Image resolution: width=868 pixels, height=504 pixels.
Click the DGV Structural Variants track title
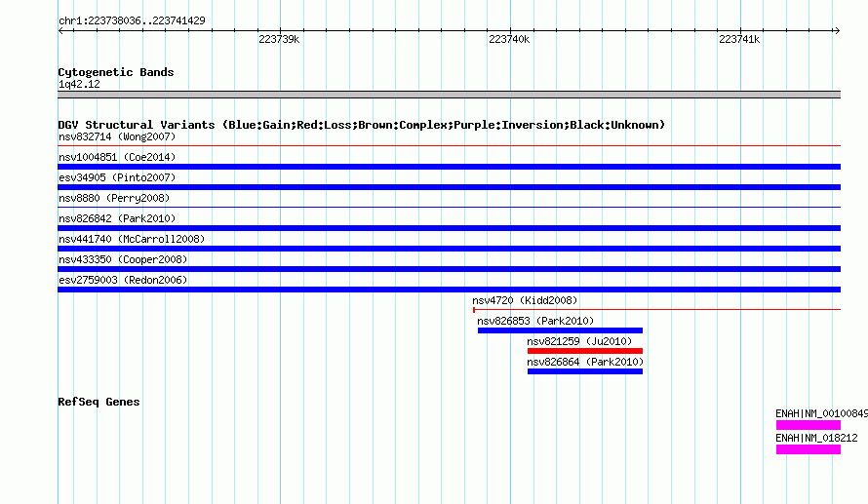tap(362, 125)
